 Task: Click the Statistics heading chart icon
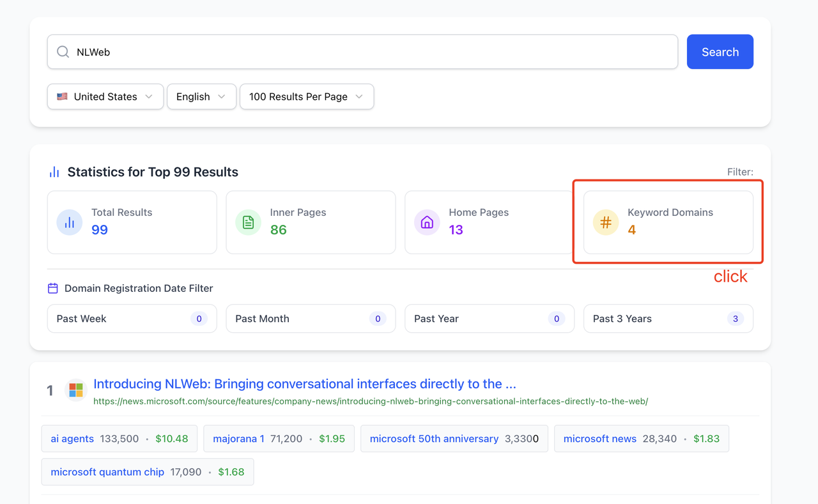(54, 172)
